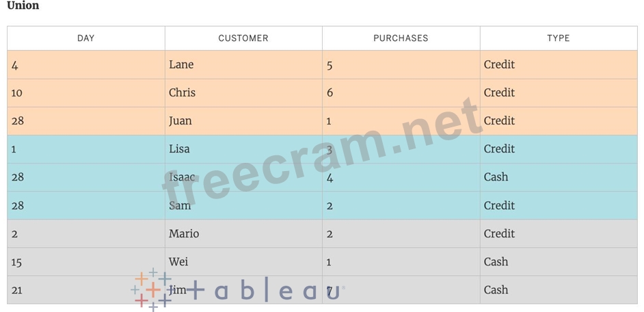Screen dimensions: 644x312
Task: Select the CUSTOMER column header
Action: 243,38
